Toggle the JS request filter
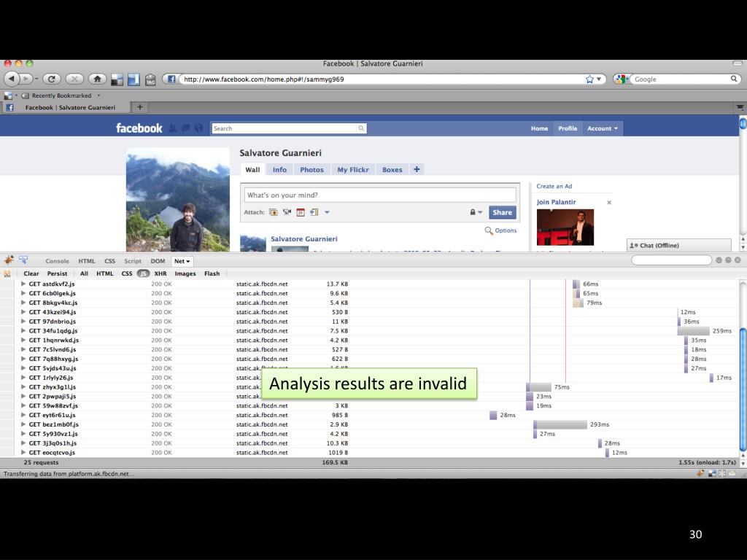This screenshot has width=747, height=560. (143, 274)
